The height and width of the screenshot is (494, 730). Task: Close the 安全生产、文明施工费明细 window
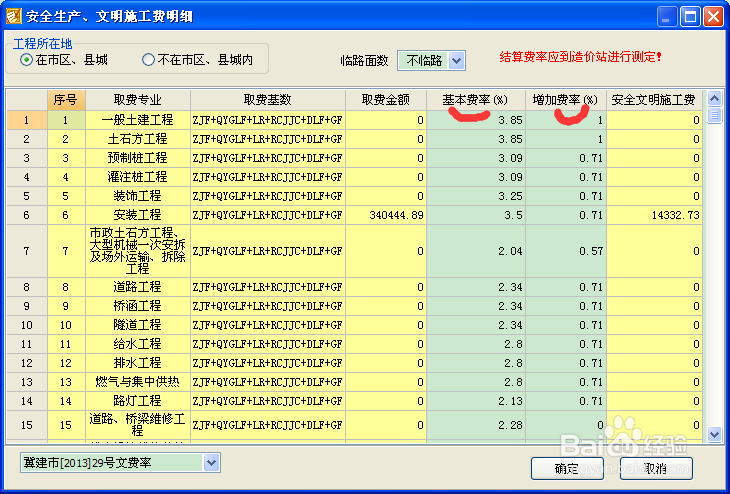click(x=714, y=17)
